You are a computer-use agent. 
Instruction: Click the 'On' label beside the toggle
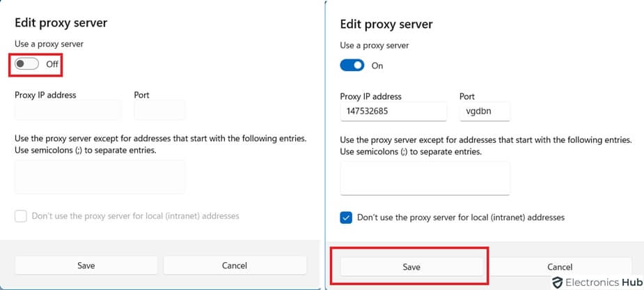[x=377, y=66]
